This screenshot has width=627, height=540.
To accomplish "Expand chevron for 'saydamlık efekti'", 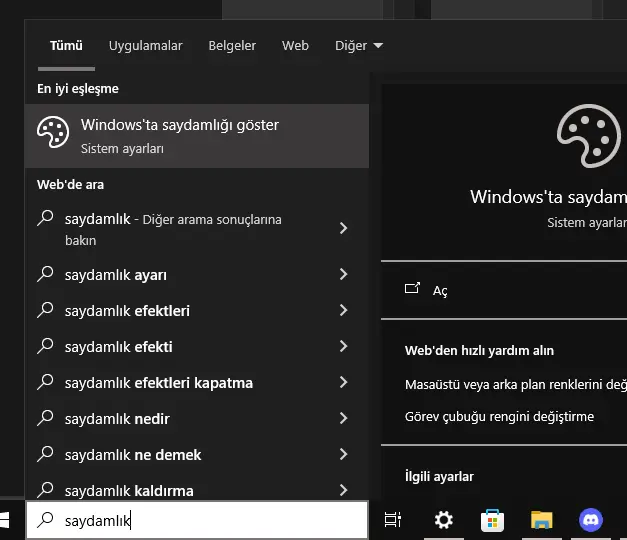I will [343, 346].
